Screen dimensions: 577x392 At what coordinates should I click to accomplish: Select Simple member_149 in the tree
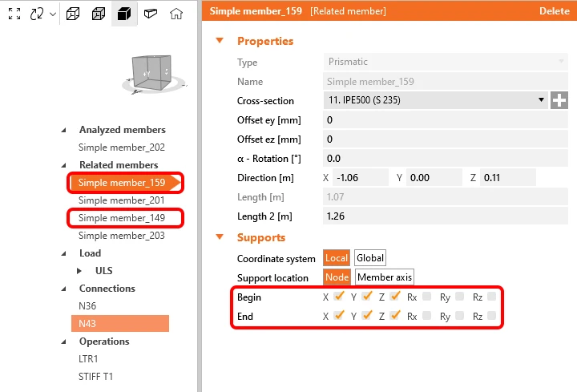click(122, 218)
